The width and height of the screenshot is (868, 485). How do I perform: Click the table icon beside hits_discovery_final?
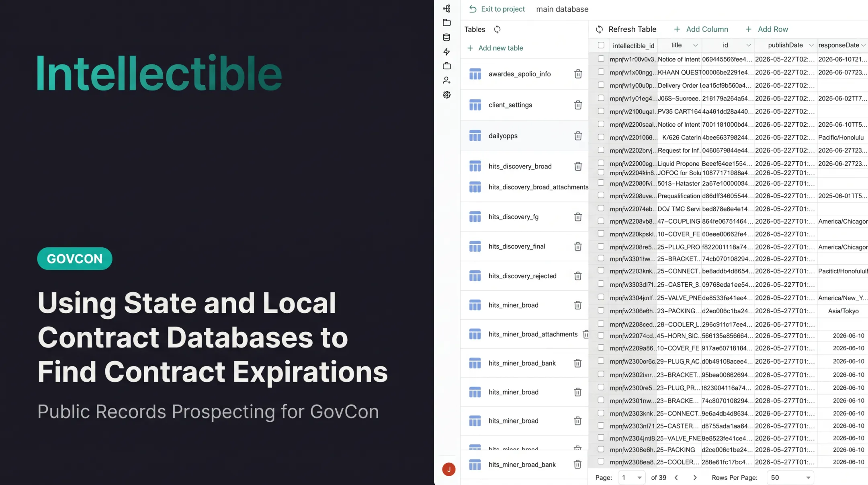tap(475, 247)
